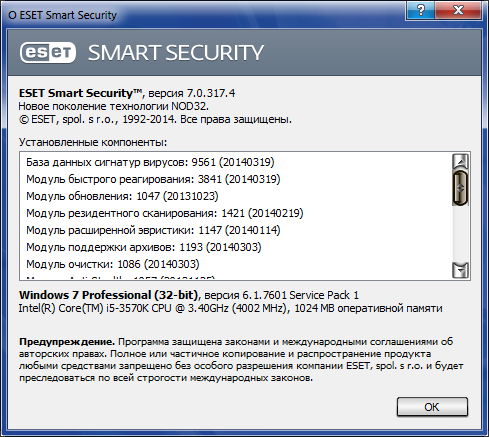This screenshot has width=489, height=437.
Task: Select the archive support module 1193 entry
Action: 144,247
